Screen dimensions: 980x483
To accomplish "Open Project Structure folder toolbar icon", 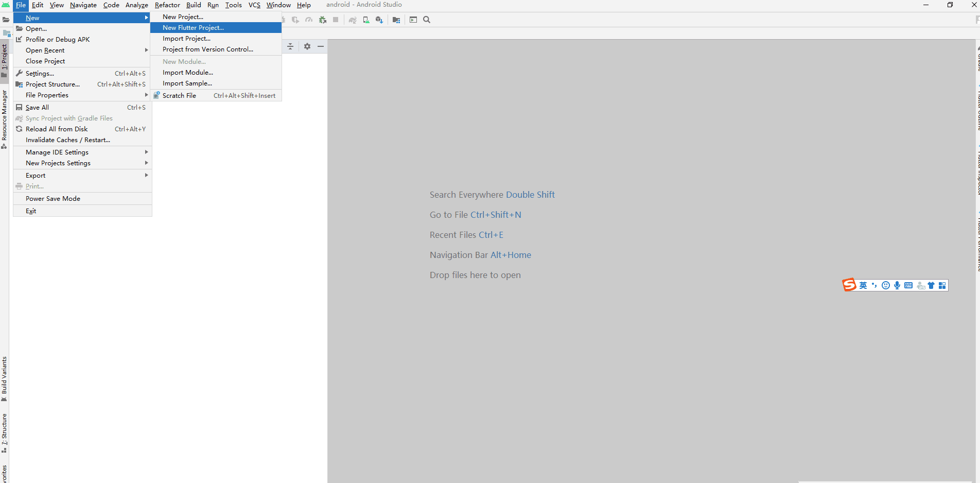I will click(x=396, y=20).
